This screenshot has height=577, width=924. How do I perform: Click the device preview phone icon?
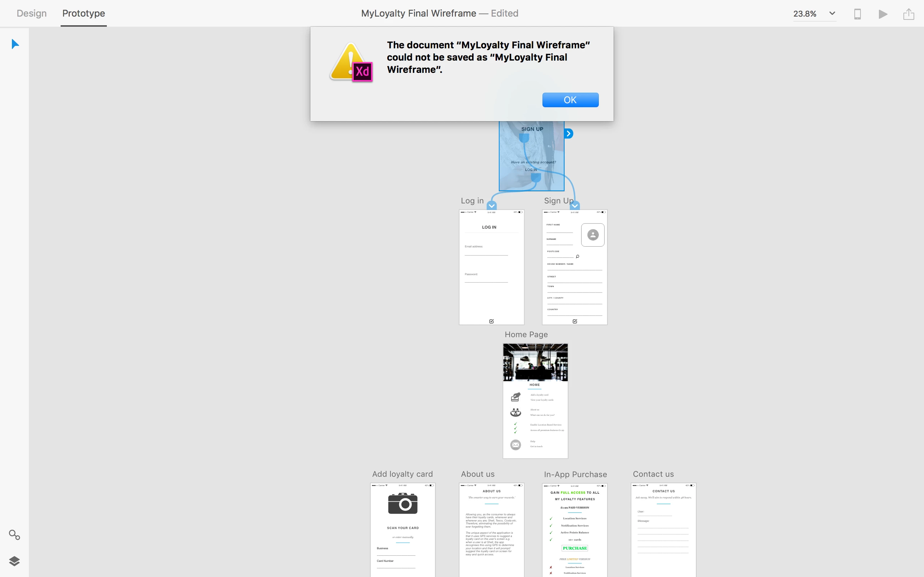click(x=857, y=14)
